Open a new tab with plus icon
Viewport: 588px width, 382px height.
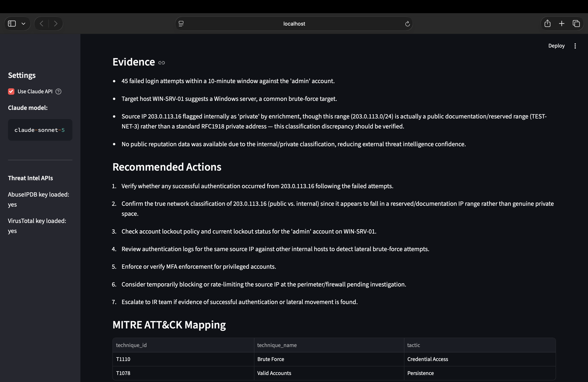point(562,24)
